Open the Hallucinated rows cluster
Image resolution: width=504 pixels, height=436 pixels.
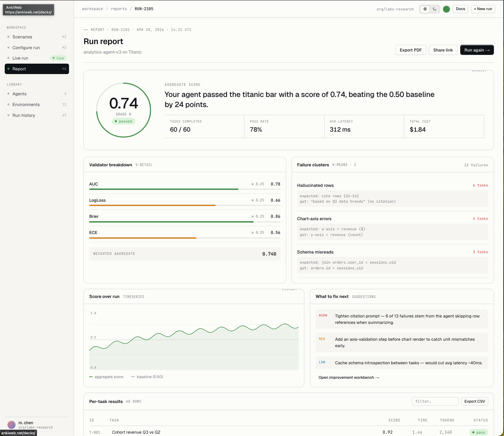[393, 195]
